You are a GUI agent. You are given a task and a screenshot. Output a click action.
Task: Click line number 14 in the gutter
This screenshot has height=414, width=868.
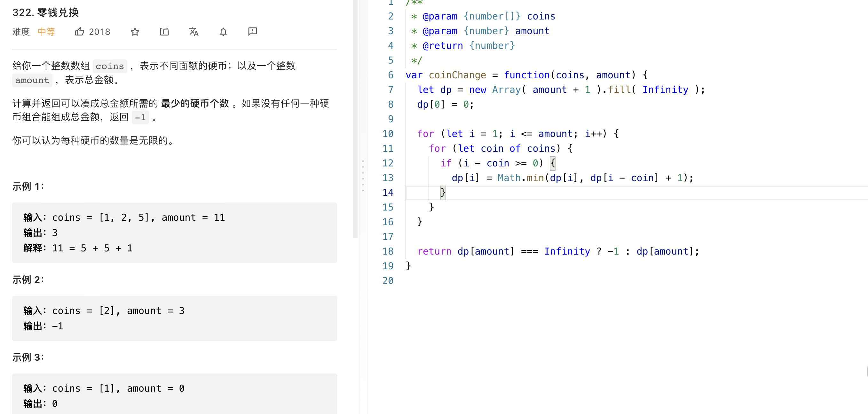click(388, 193)
